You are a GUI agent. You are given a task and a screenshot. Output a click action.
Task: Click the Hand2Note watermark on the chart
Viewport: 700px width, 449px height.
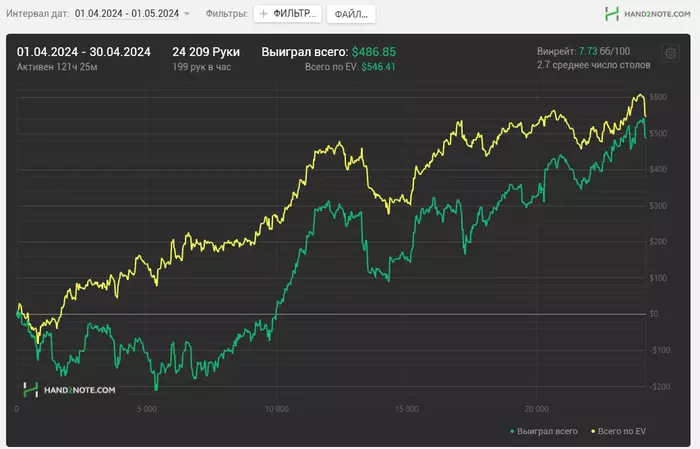tap(70, 390)
